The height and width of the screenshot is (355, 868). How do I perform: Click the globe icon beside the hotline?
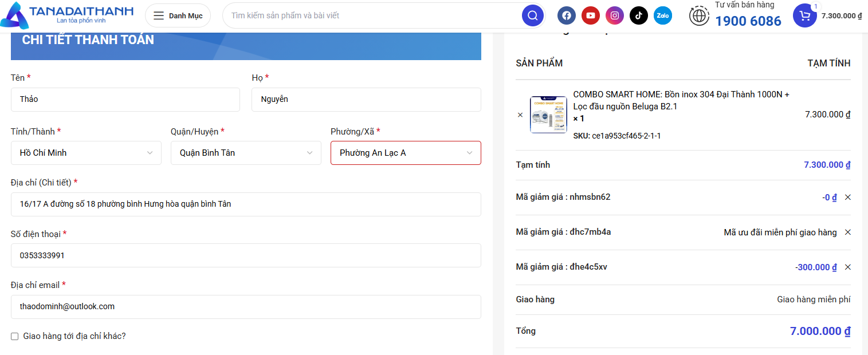point(699,15)
